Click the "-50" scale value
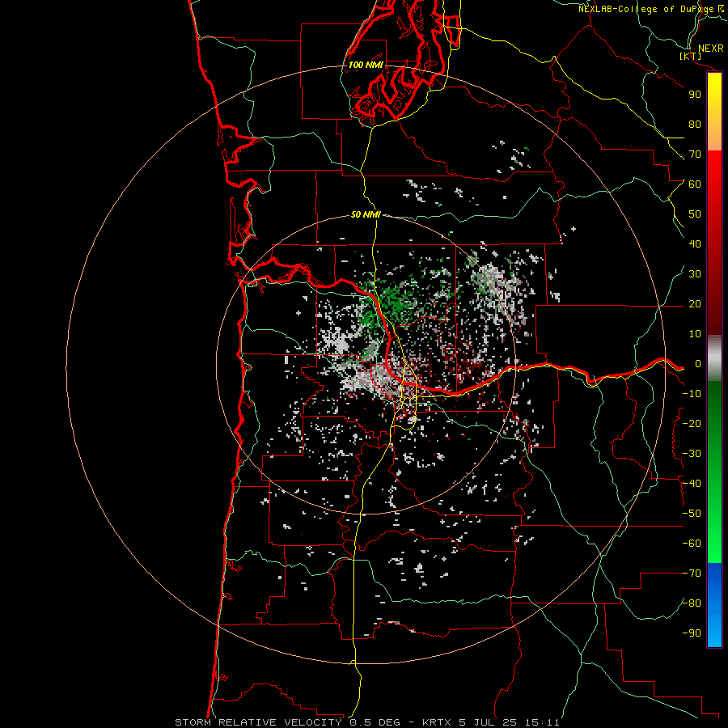The height and width of the screenshot is (728, 728). 692,514
